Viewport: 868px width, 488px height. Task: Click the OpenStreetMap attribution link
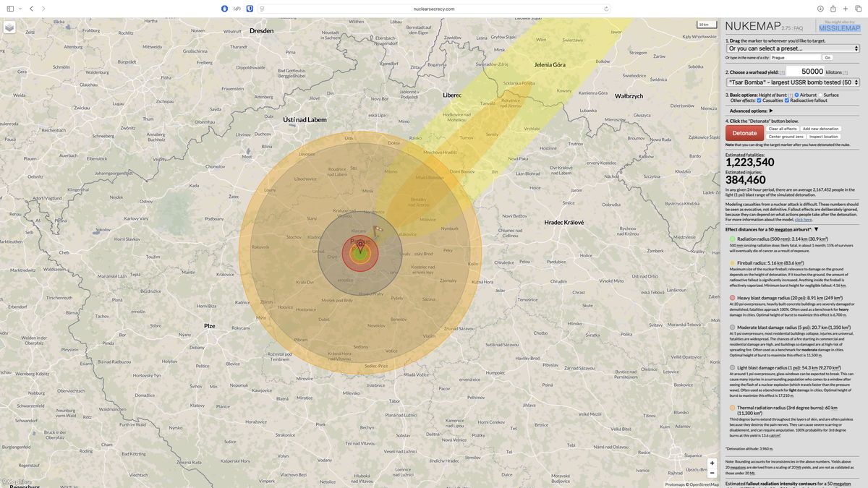(704, 484)
